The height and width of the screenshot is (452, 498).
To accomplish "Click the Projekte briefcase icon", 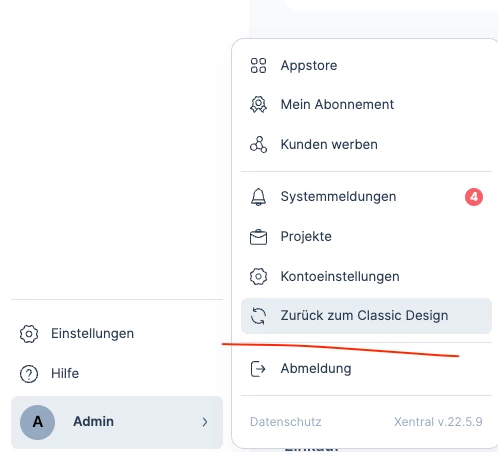I will (x=258, y=237).
